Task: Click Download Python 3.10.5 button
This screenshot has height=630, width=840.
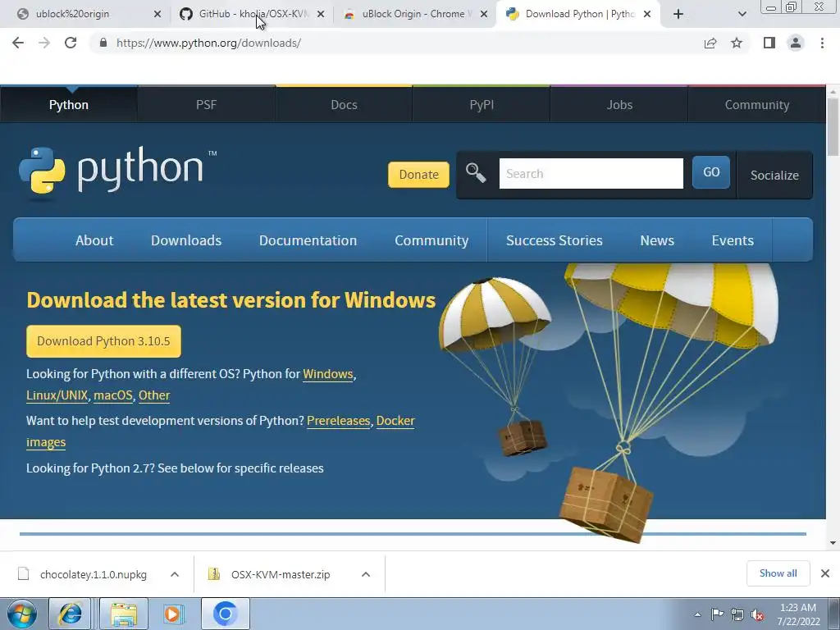Action: click(x=103, y=340)
